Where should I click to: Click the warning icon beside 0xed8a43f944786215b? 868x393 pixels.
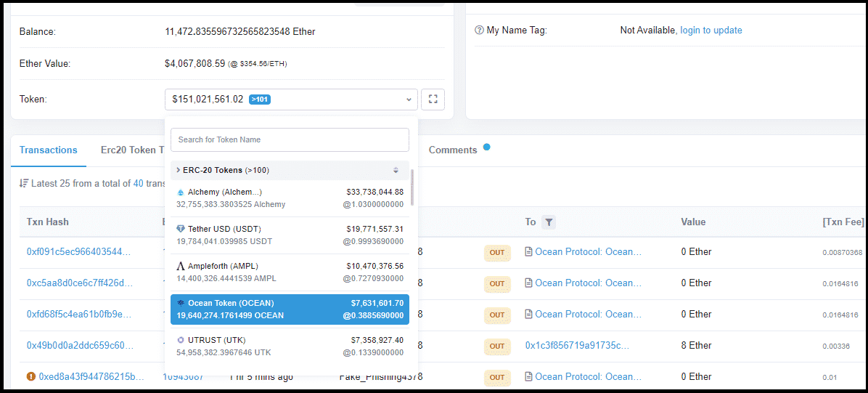[x=31, y=376]
